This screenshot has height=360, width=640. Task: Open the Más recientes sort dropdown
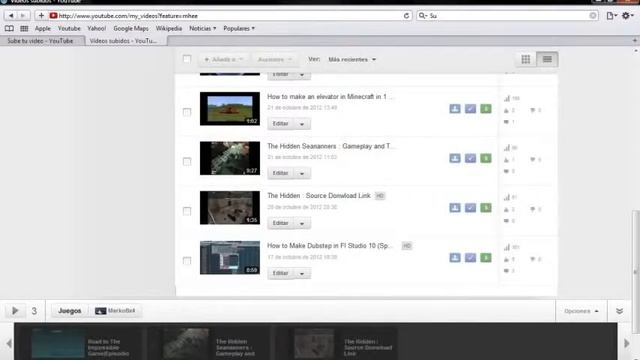click(x=352, y=60)
